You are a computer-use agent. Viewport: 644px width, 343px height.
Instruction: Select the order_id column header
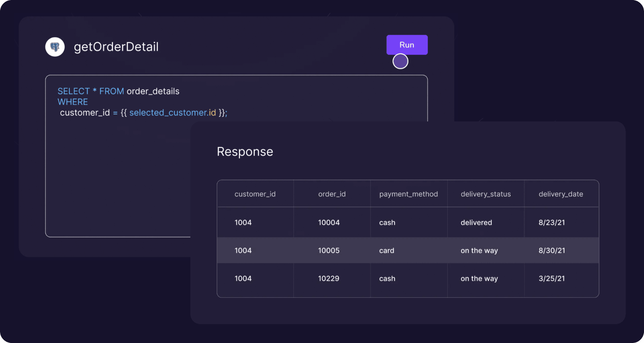(x=332, y=194)
